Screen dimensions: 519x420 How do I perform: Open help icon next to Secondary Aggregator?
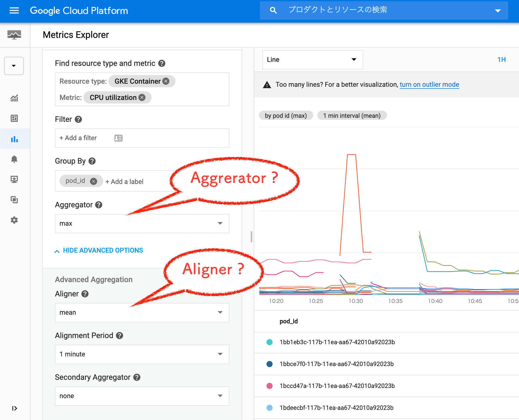(x=137, y=377)
